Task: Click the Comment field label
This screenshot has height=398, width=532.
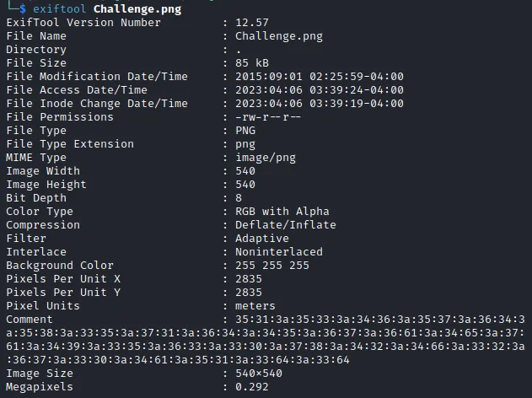Action: pyautogui.click(x=30, y=320)
